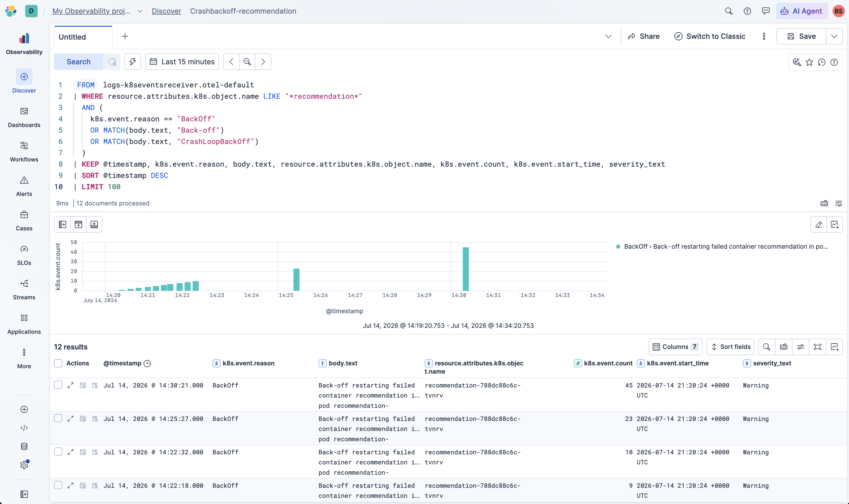Add a new Discover tab with plus icon
The width and height of the screenshot is (849, 504).
(125, 36)
